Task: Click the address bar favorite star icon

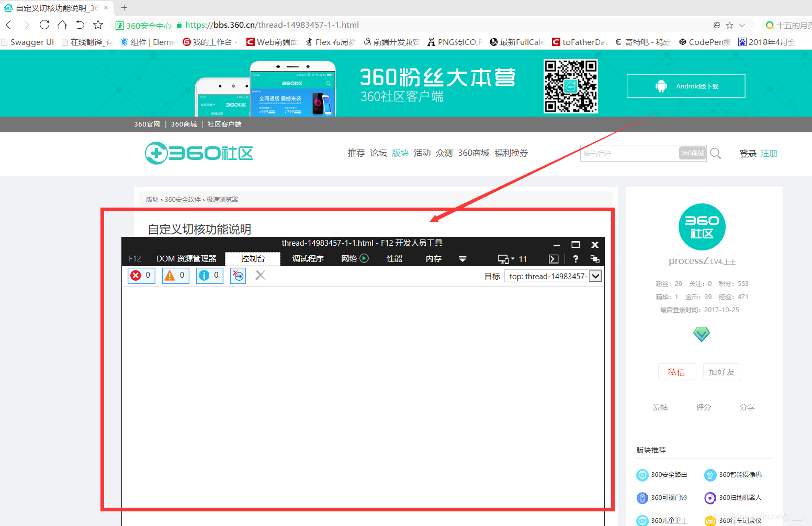Action: (x=729, y=25)
